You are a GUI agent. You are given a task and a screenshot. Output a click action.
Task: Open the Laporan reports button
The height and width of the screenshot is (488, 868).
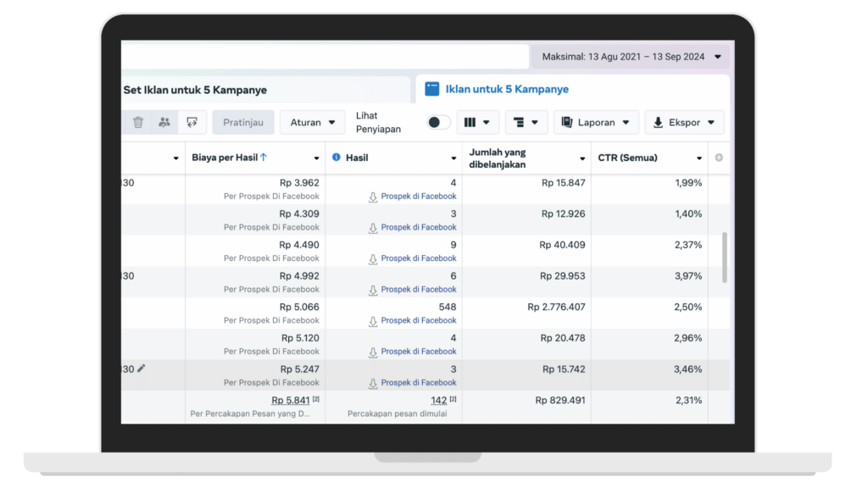click(596, 123)
